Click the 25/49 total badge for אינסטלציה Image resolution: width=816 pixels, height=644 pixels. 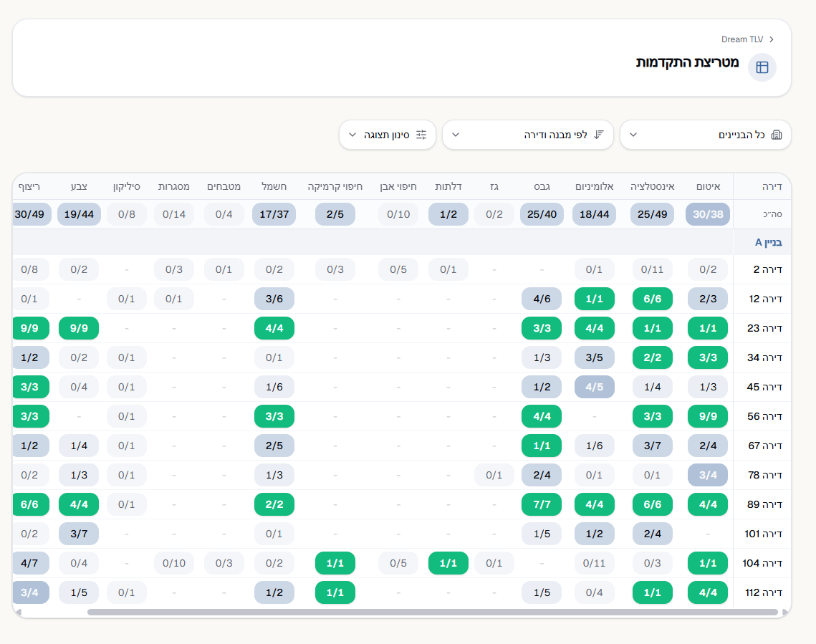point(652,214)
